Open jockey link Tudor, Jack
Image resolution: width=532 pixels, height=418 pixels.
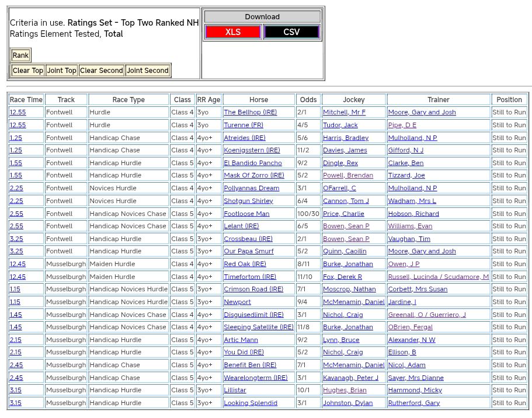[340, 125]
